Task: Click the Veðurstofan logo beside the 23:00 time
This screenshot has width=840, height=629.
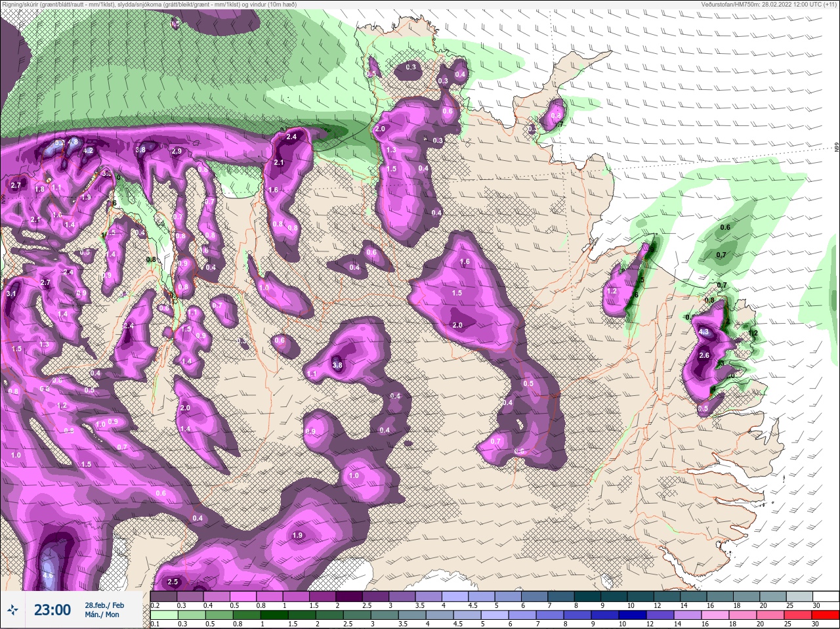Action: (x=12, y=610)
